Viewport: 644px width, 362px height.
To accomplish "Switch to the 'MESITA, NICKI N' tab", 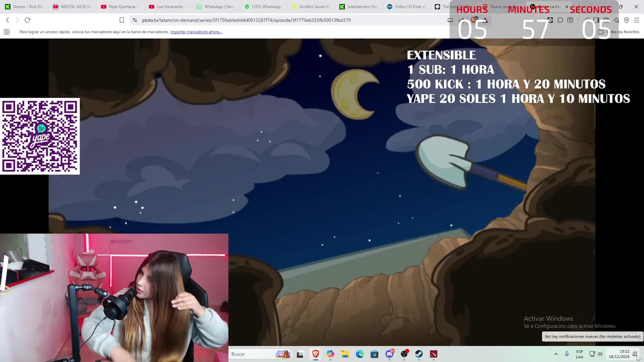I will point(72,7).
